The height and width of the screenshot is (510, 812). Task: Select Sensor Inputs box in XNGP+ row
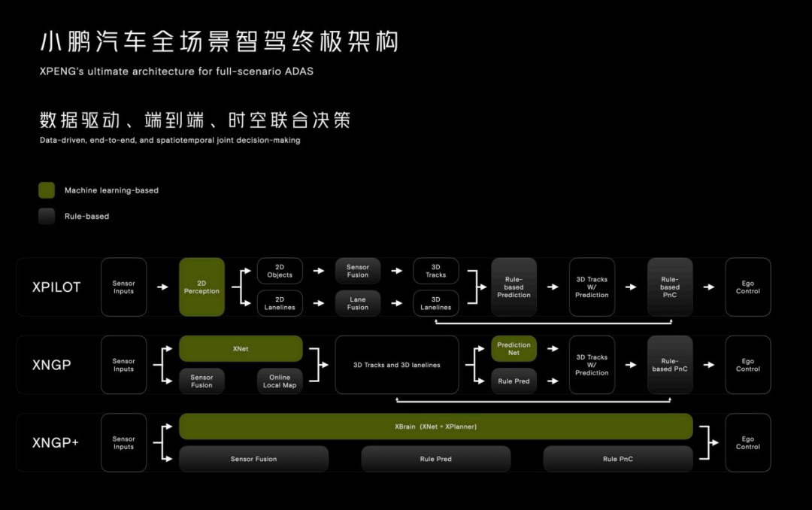tap(124, 442)
